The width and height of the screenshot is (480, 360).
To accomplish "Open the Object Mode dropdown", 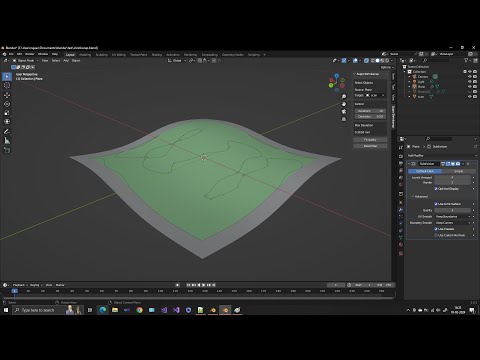I will click(x=25, y=61).
